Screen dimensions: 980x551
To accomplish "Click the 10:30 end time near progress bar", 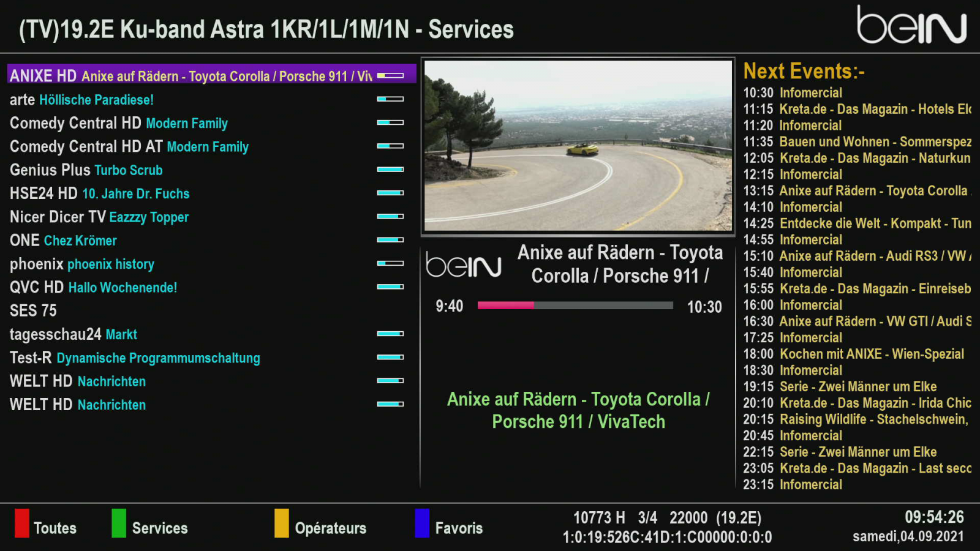I will pos(704,307).
